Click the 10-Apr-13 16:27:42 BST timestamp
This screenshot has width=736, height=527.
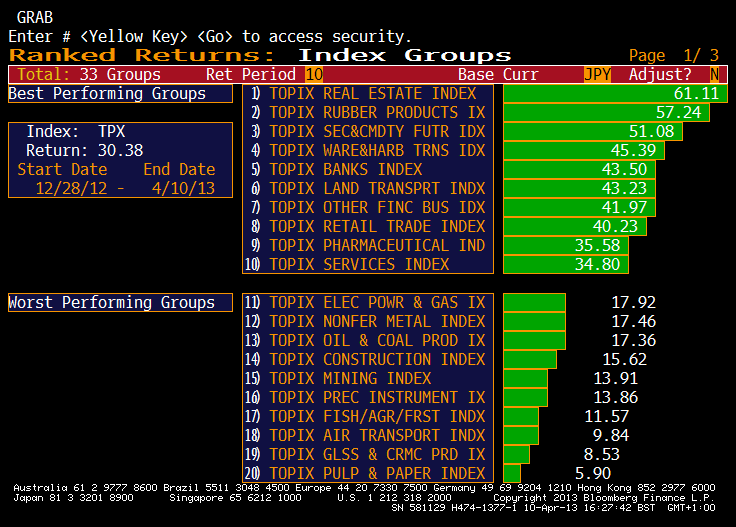click(589, 508)
